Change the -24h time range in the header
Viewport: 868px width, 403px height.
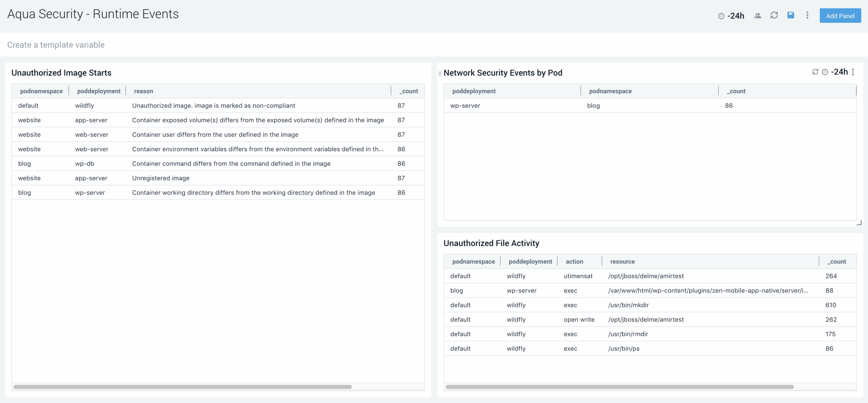pyautogui.click(x=736, y=15)
